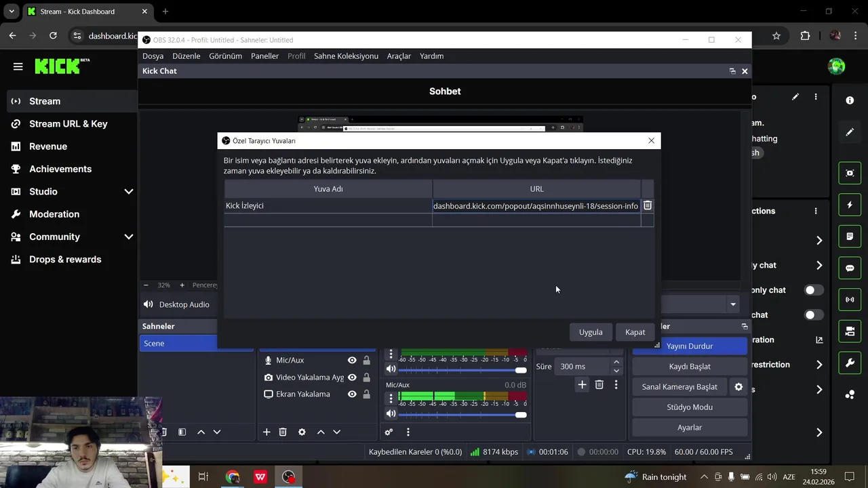The image size is (868, 488).
Task: Click the broadcast signal icon in Kick rail
Action: [850, 300]
